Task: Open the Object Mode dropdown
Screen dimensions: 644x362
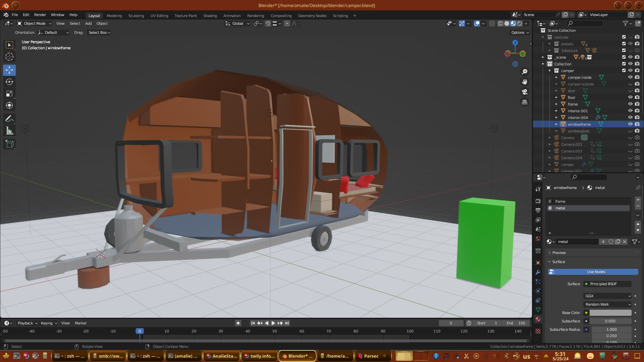Action: 34,23
